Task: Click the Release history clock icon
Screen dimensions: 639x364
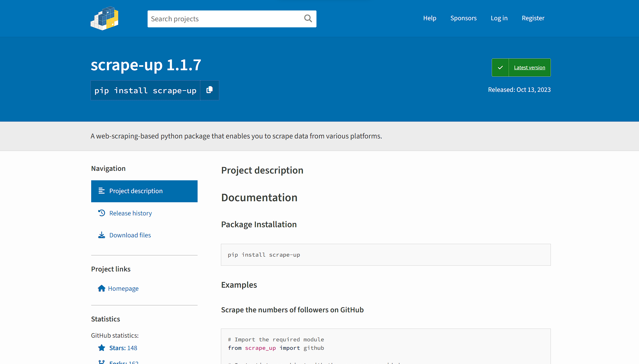Action: tap(101, 213)
